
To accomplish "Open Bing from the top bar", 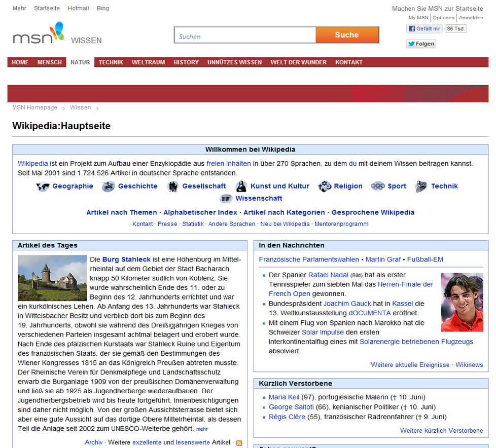I will (x=103, y=8).
